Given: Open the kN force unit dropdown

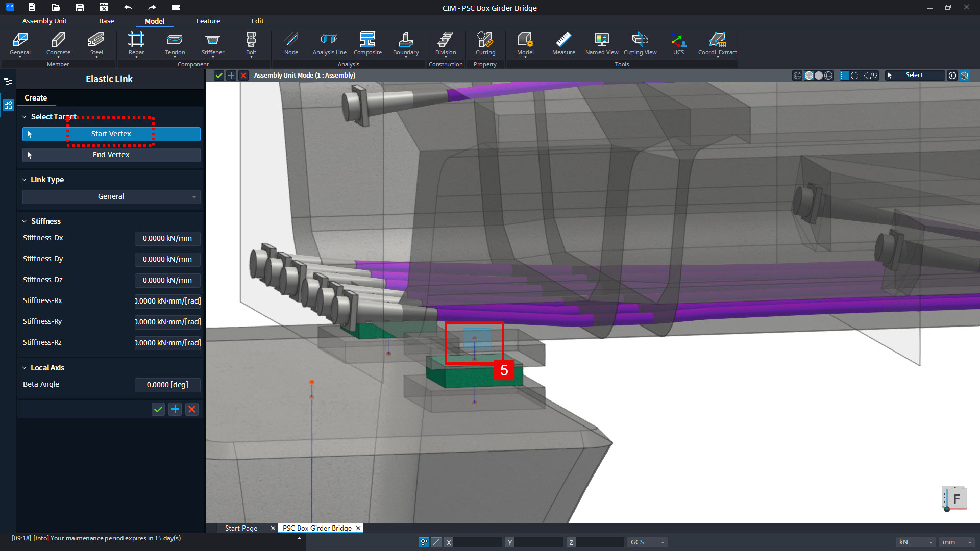Looking at the screenshot, I should (x=916, y=542).
